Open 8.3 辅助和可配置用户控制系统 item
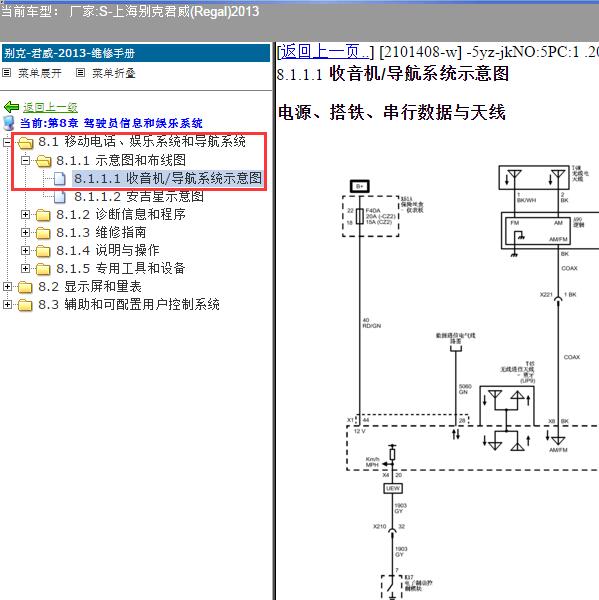This screenshot has width=599, height=600. pyautogui.click(x=129, y=304)
